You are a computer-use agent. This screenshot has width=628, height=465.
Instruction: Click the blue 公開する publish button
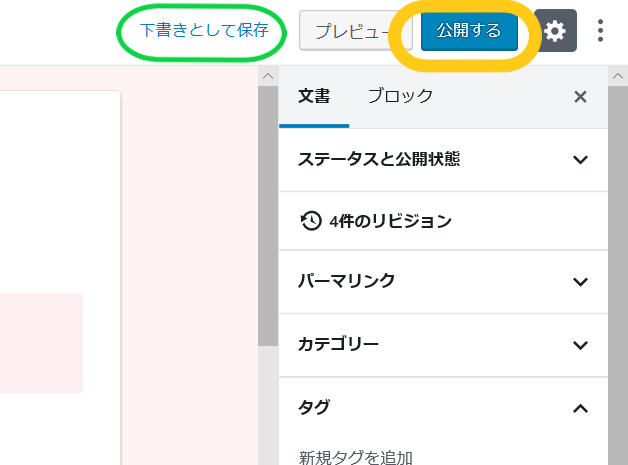point(469,30)
